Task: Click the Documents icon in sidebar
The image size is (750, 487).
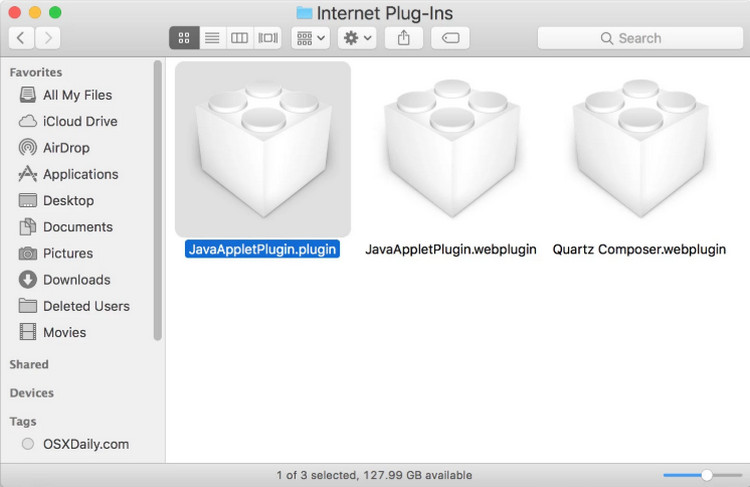Action: tap(28, 227)
